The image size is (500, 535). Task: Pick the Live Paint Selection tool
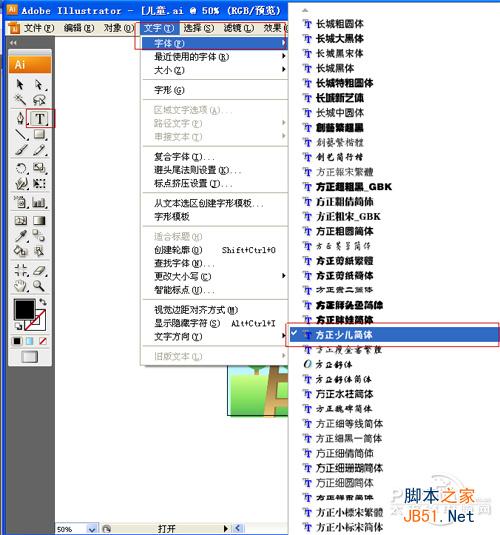point(39,251)
